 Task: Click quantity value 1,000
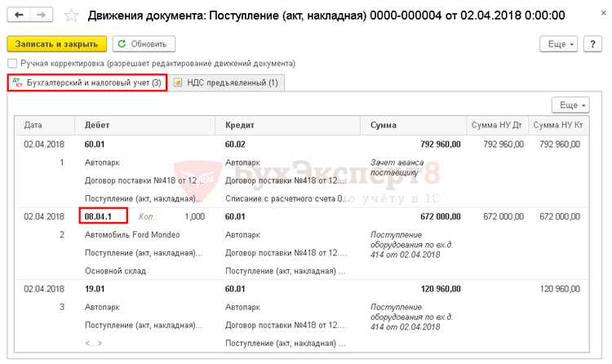click(x=194, y=217)
